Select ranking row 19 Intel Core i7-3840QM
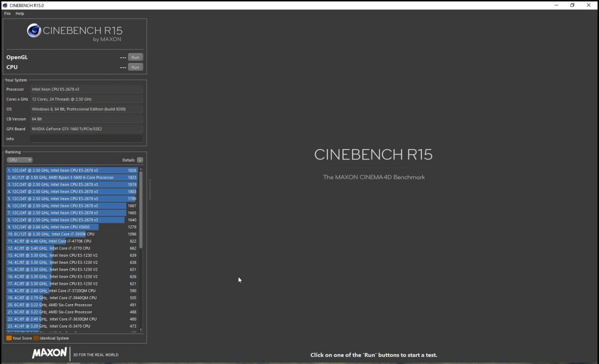Screen dimensions: 599x364 72,298
